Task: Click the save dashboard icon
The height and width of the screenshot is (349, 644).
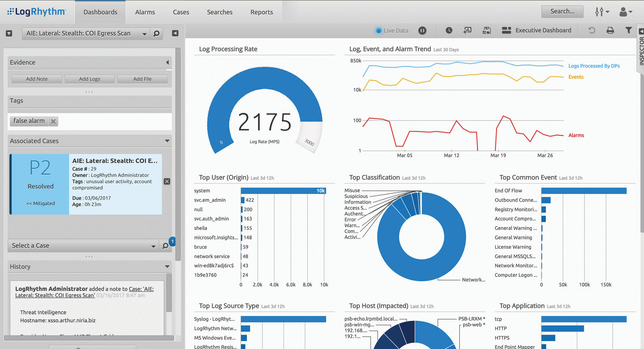Action: 487,30
